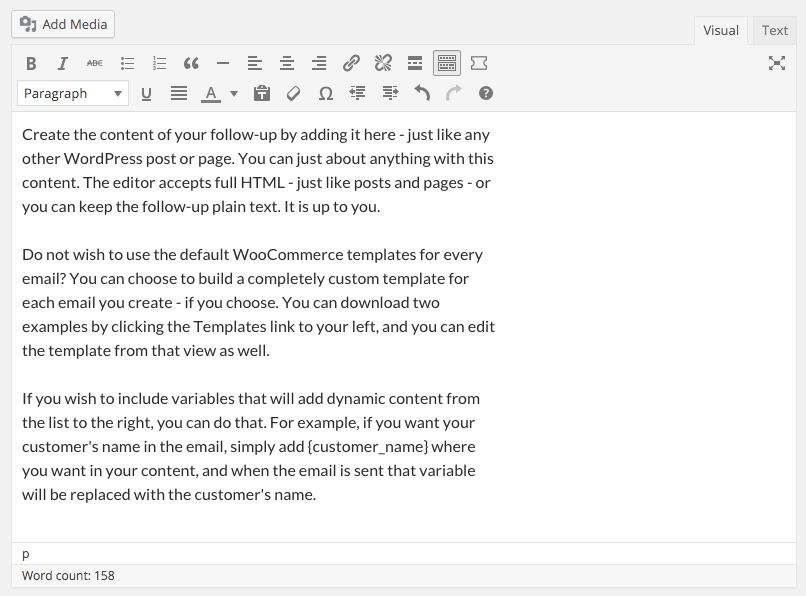Screen dimensions: 806x596
Task: Insert a link using the link icon
Action: click(x=351, y=62)
